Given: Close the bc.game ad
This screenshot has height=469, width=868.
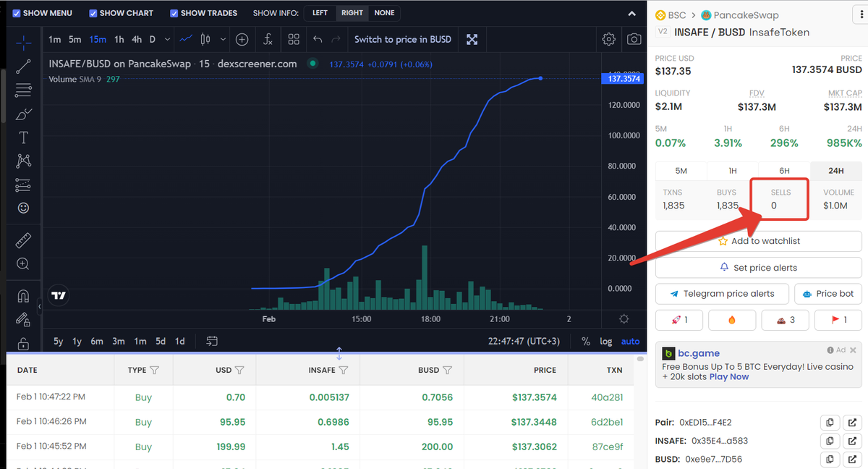Looking at the screenshot, I should click(x=852, y=350).
